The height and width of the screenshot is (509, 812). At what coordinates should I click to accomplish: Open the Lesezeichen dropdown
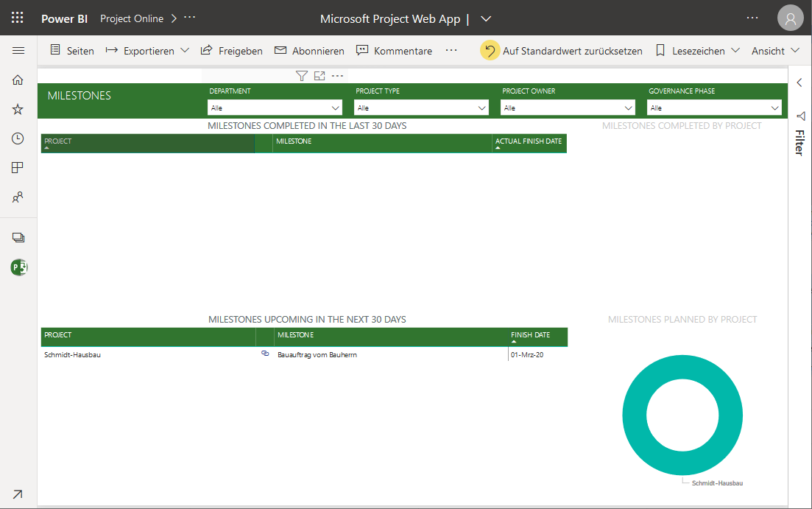698,50
